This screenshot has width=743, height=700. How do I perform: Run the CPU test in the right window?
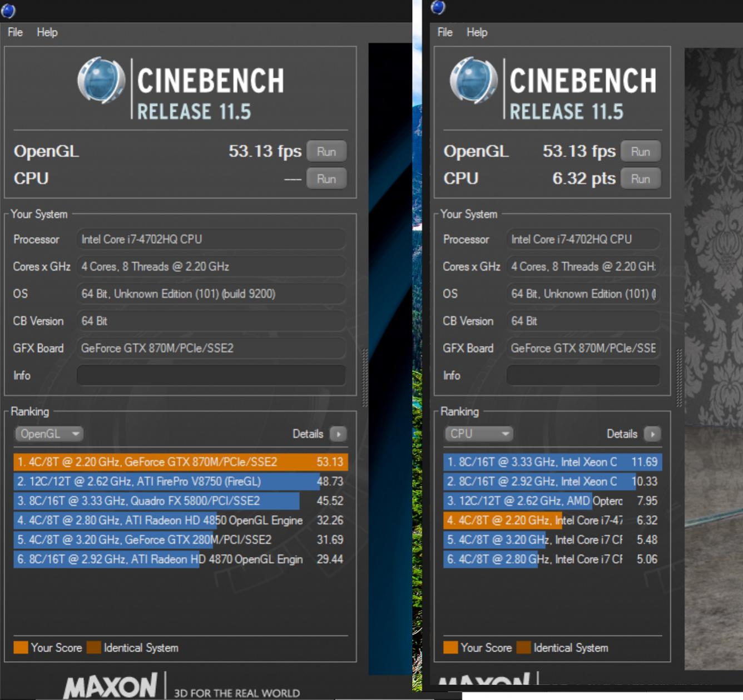coord(641,178)
